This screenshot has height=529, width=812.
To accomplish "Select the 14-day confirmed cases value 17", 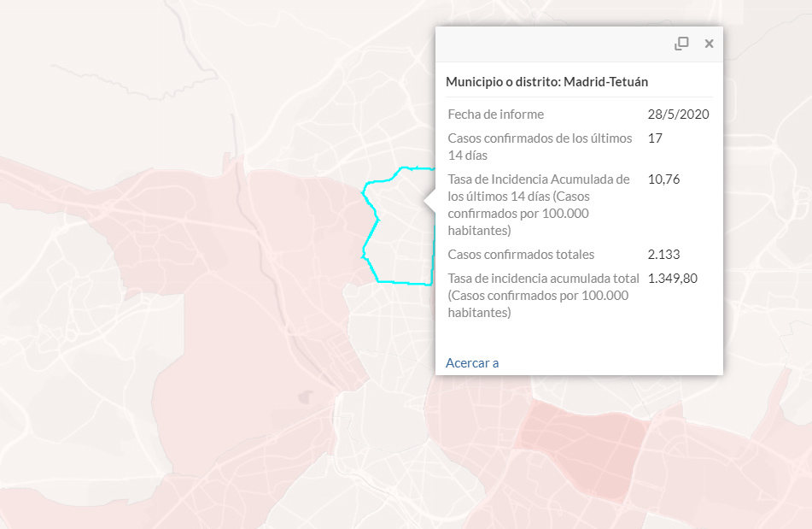I will coord(655,138).
